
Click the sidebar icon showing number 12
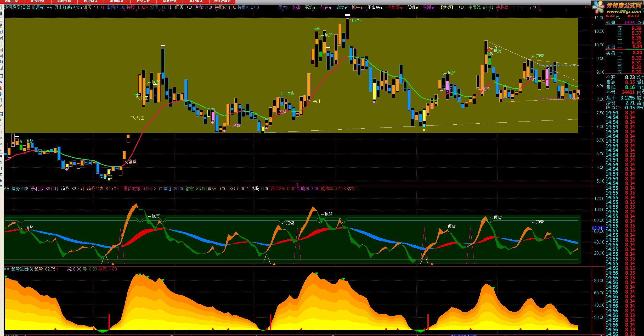click(x=1, y=56)
